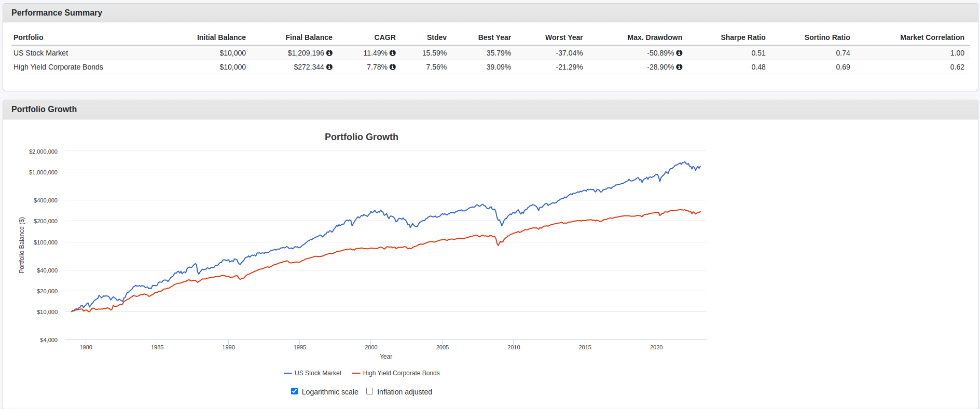
Task: Click info icon beside 7.78% CAGR
Action: (x=393, y=67)
